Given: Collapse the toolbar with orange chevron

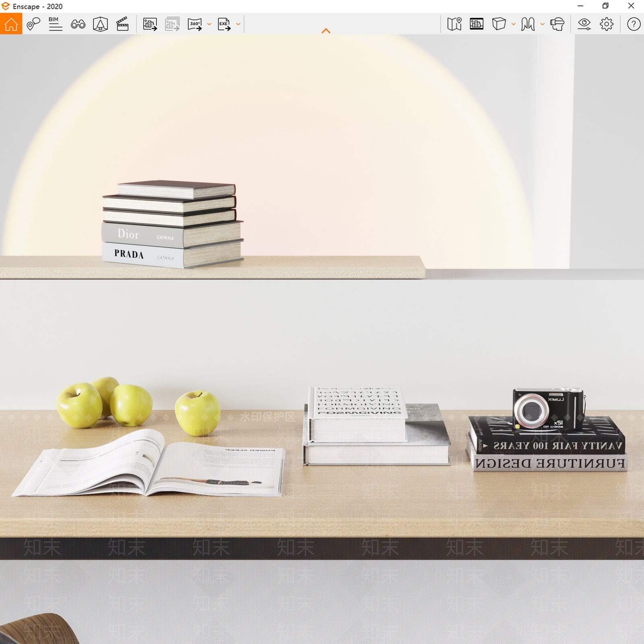Looking at the screenshot, I should coord(326,31).
